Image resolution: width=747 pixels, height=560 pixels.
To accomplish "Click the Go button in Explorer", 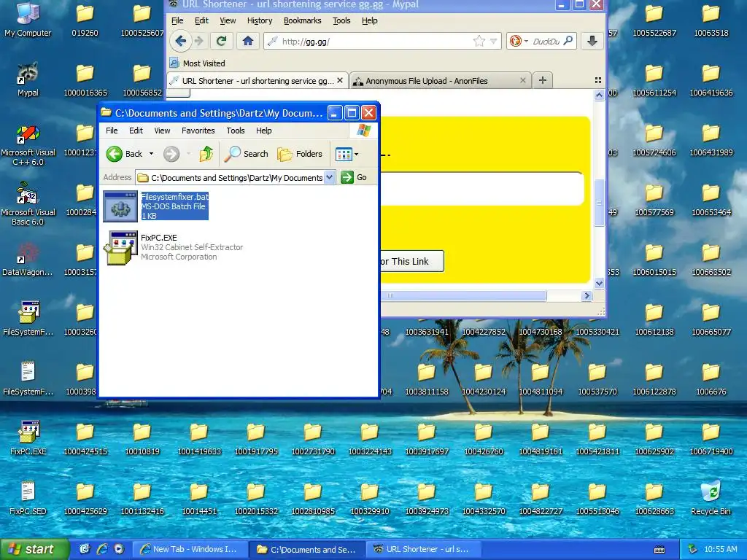I will [355, 177].
